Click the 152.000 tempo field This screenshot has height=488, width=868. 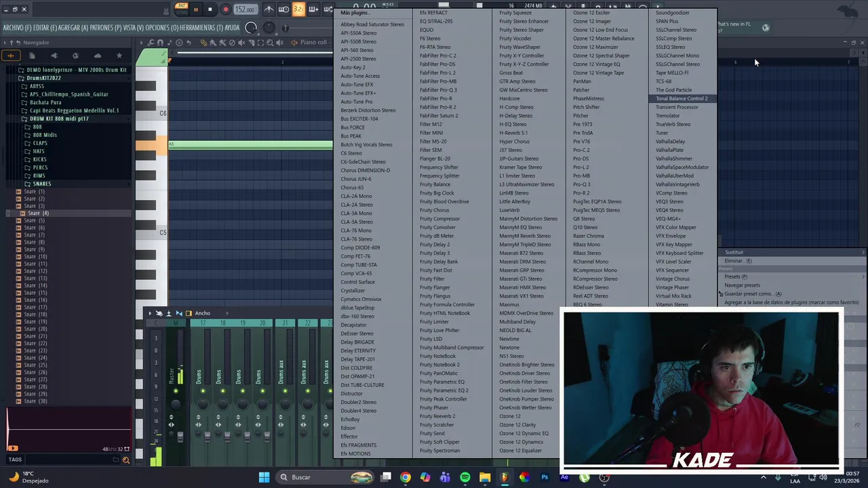pos(245,9)
